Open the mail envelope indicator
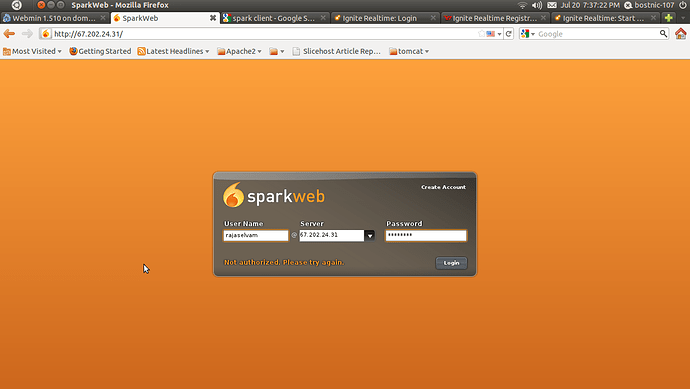 pos(551,5)
